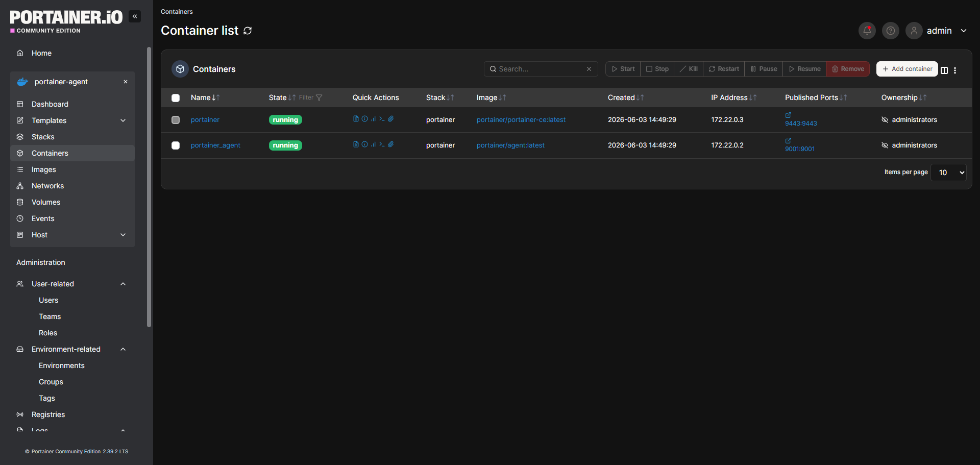The image size is (980, 465).
Task: Open published port 9001 external link icon
Action: pyautogui.click(x=788, y=141)
